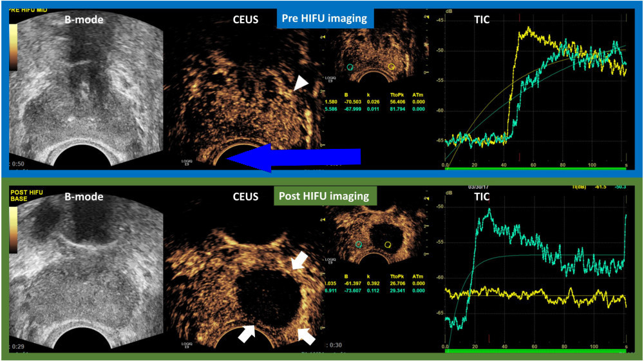Image resolution: width=644 pixels, height=361 pixels.
Task: Click the k value 0.392
Action: [x=374, y=283]
